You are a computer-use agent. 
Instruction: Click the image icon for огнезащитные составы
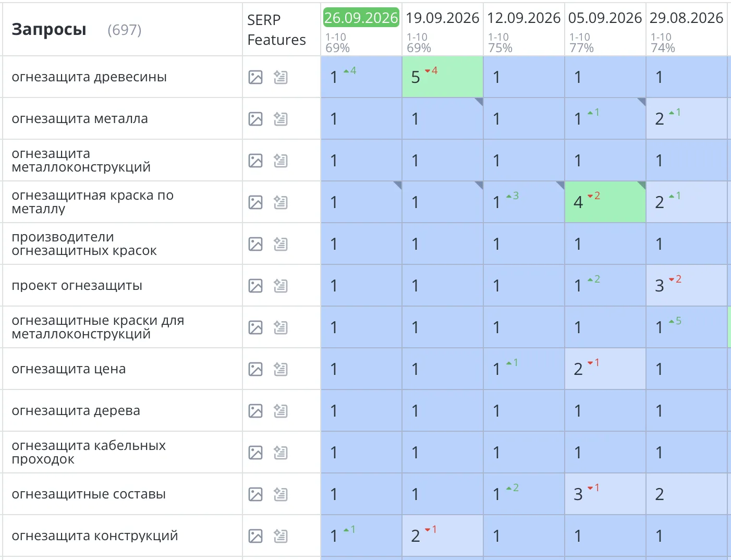tap(255, 494)
